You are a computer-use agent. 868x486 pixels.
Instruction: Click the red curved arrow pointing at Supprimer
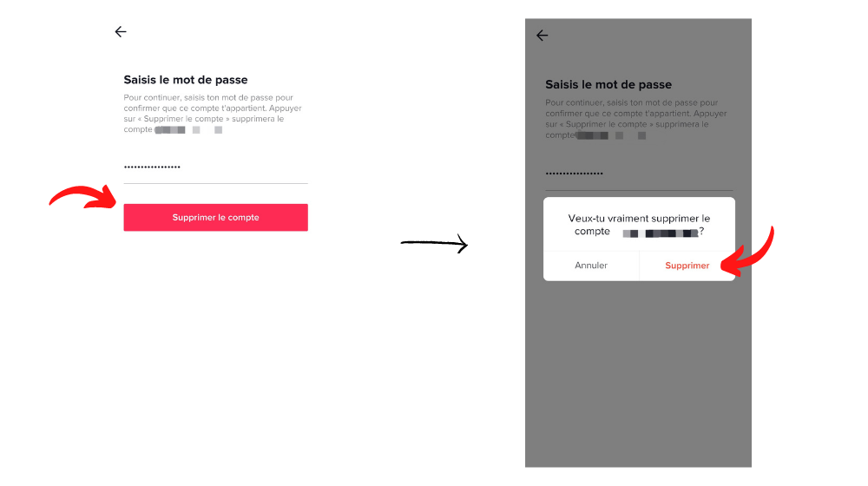click(x=747, y=252)
